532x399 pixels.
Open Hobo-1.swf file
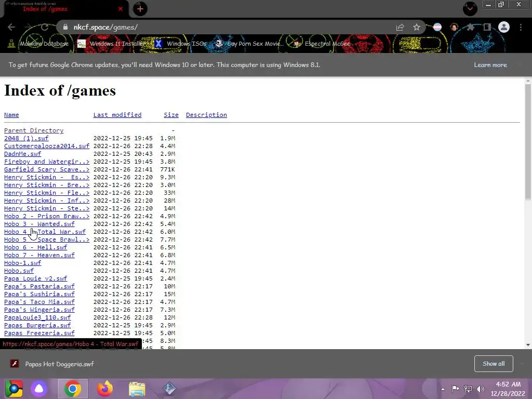pos(22,263)
